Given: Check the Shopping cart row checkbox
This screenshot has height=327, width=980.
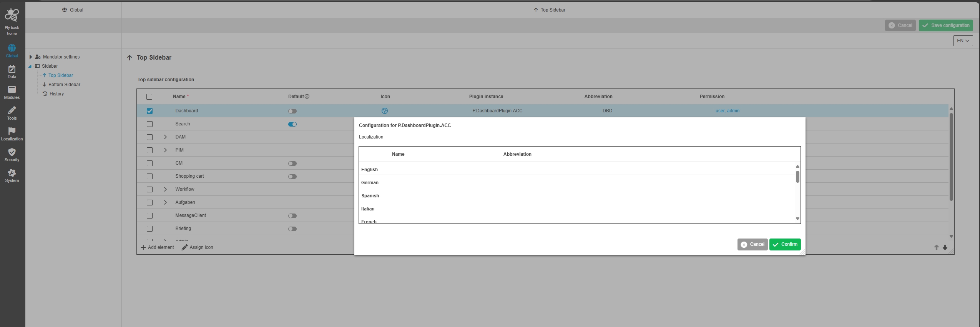Looking at the screenshot, I should coord(149,177).
